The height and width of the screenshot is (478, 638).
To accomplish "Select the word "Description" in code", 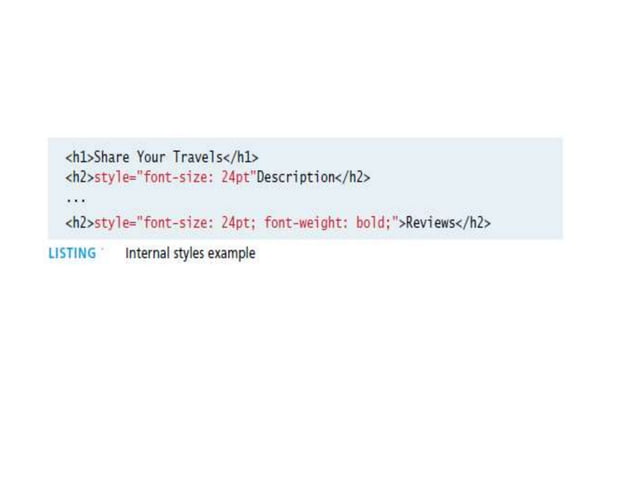I will point(296,177).
